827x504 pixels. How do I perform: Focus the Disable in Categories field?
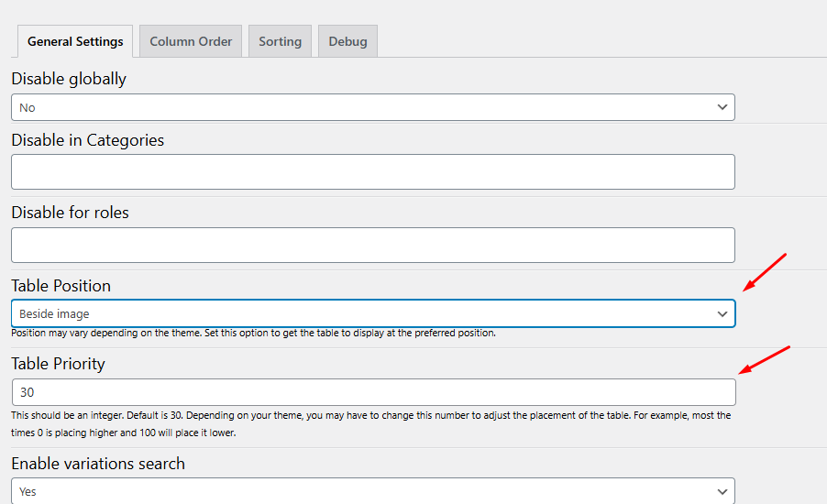point(372,171)
